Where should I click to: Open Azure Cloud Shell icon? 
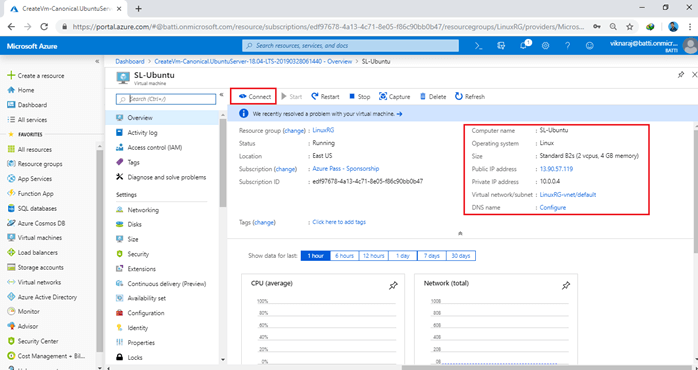click(479, 46)
